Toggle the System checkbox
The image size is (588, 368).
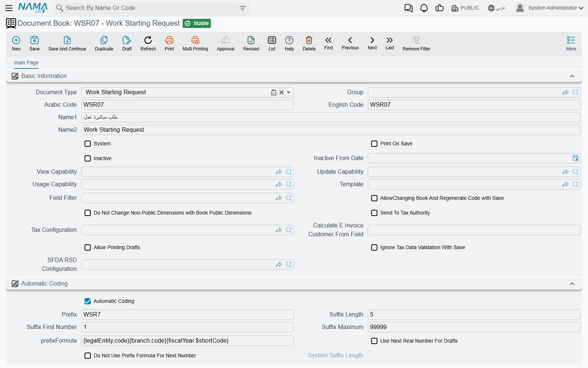[x=88, y=144]
